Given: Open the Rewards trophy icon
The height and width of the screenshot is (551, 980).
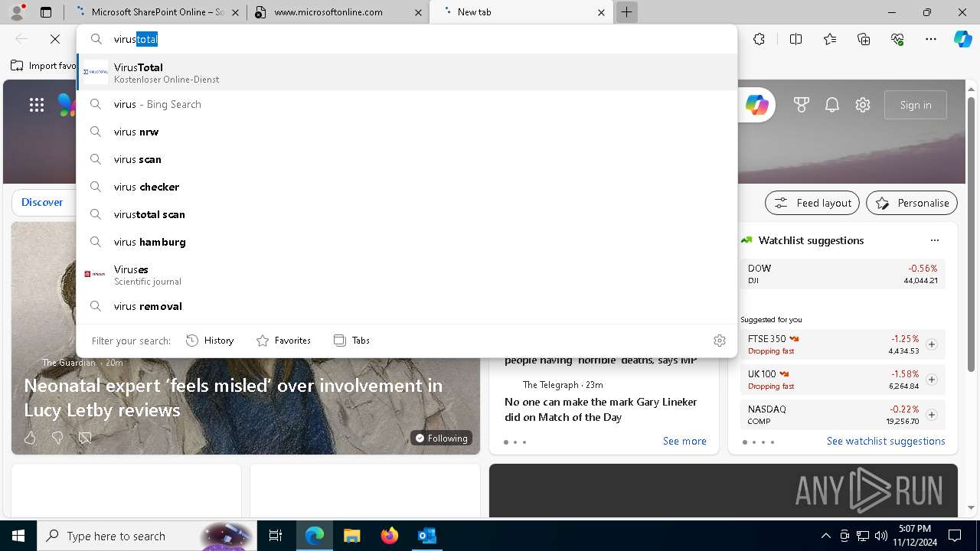Looking at the screenshot, I should (802, 105).
